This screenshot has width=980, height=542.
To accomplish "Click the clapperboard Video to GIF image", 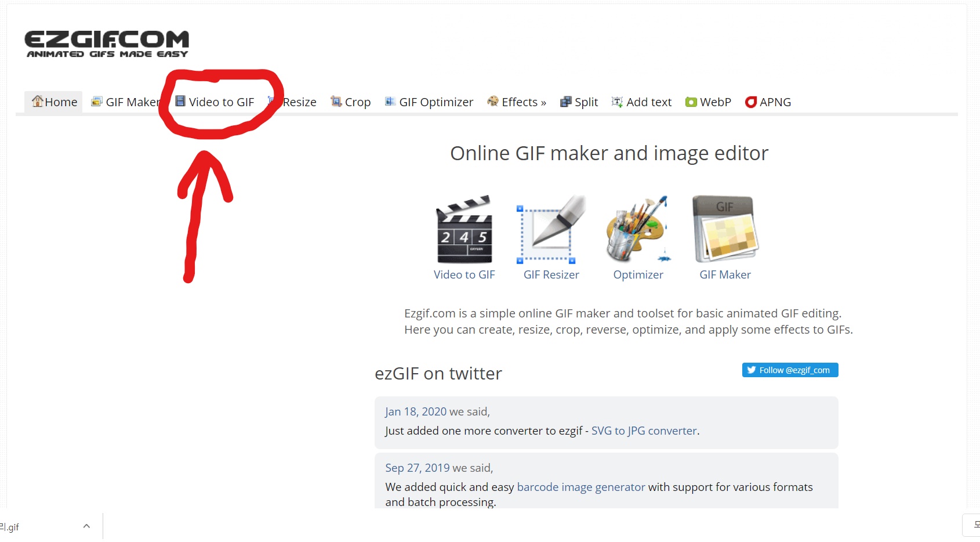I will pos(464,229).
